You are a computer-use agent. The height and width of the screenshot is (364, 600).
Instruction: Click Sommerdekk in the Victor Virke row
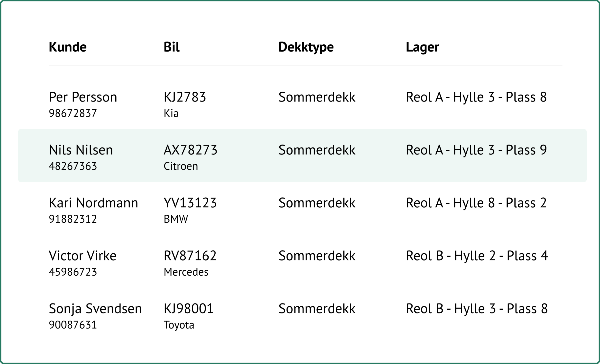click(317, 256)
